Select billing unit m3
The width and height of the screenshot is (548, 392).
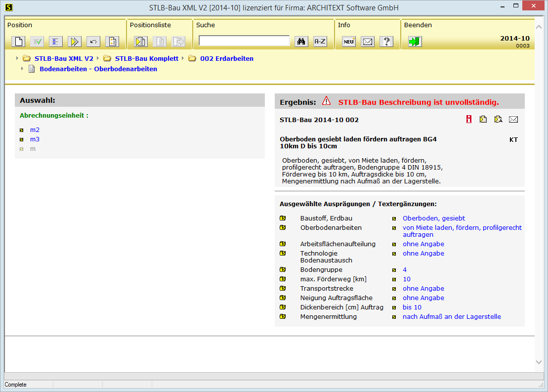[35, 139]
